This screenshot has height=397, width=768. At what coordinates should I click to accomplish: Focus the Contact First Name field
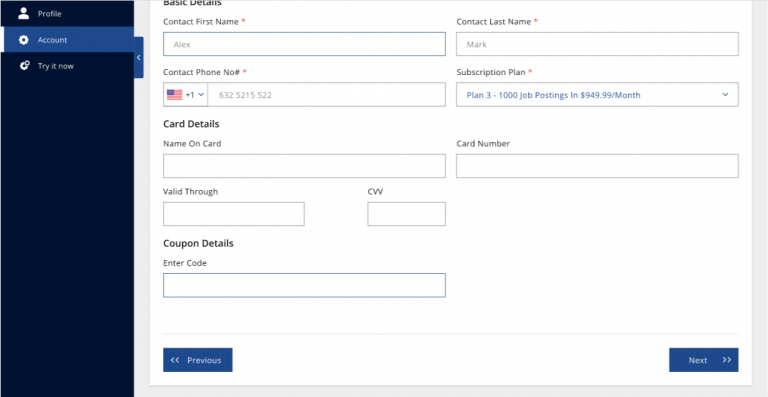[304, 44]
